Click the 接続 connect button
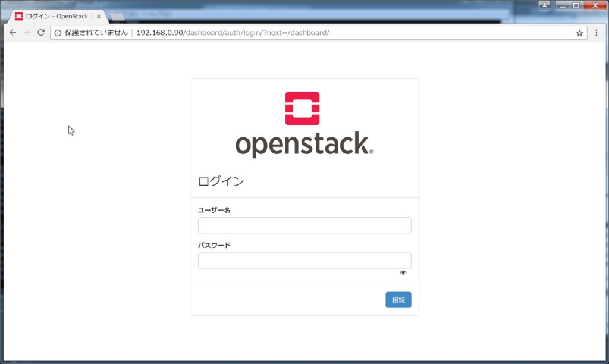609x364 pixels. pyautogui.click(x=398, y=300)
